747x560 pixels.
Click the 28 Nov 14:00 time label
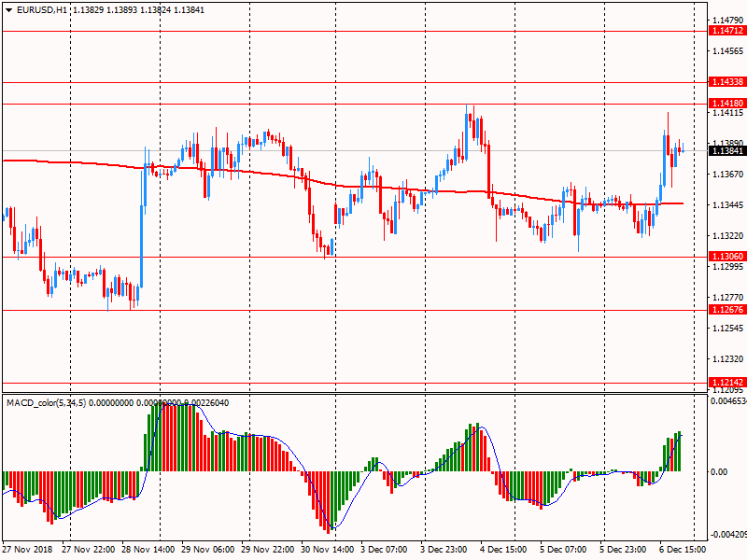[148, 550]
